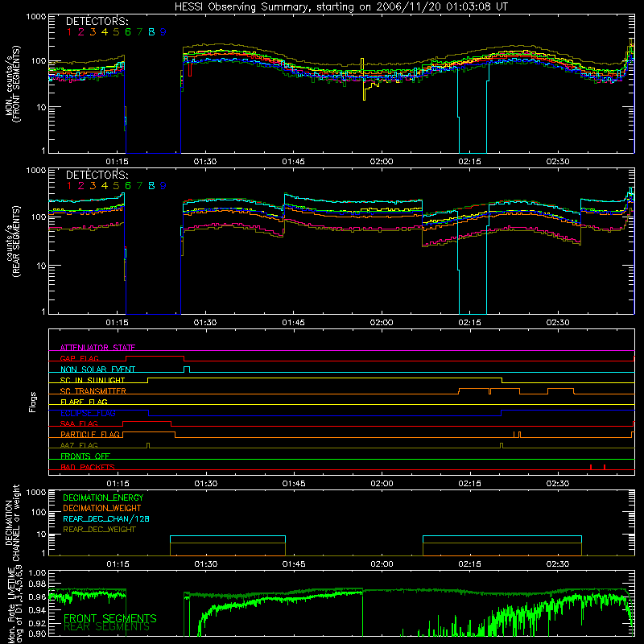Select the SC_TRANSMITTER flag label
The height and width of the screenshot is (644, 644).
[x=93, y=391]
